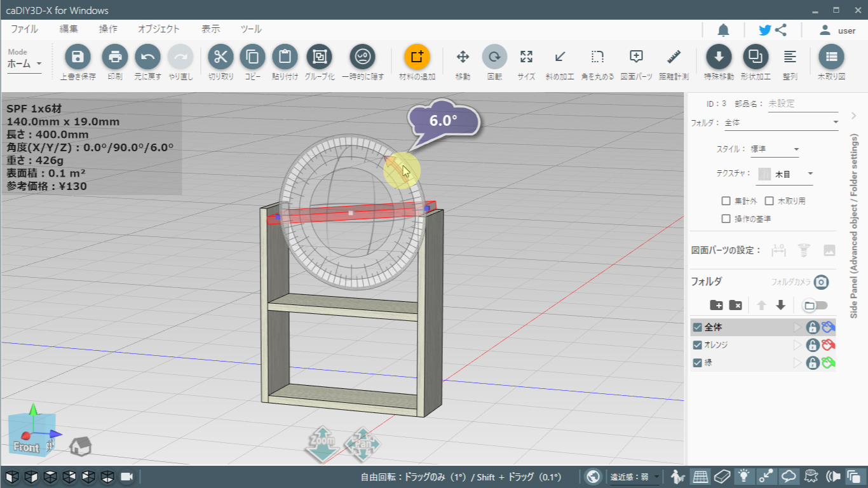
Task: Toggle the folder switch beside the arrows
Action: click(x=815, y=306)
